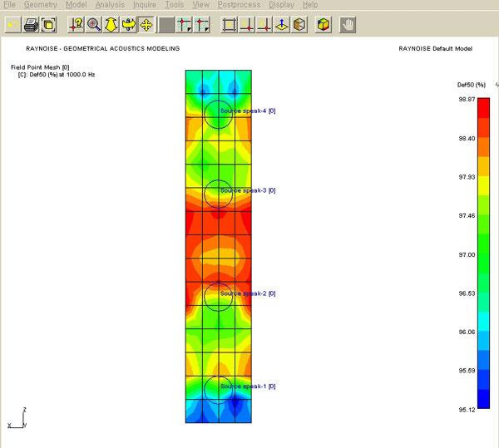
Task: Click the yellow undo arrow toolbar icon
Action: click(x=13, y=25)
